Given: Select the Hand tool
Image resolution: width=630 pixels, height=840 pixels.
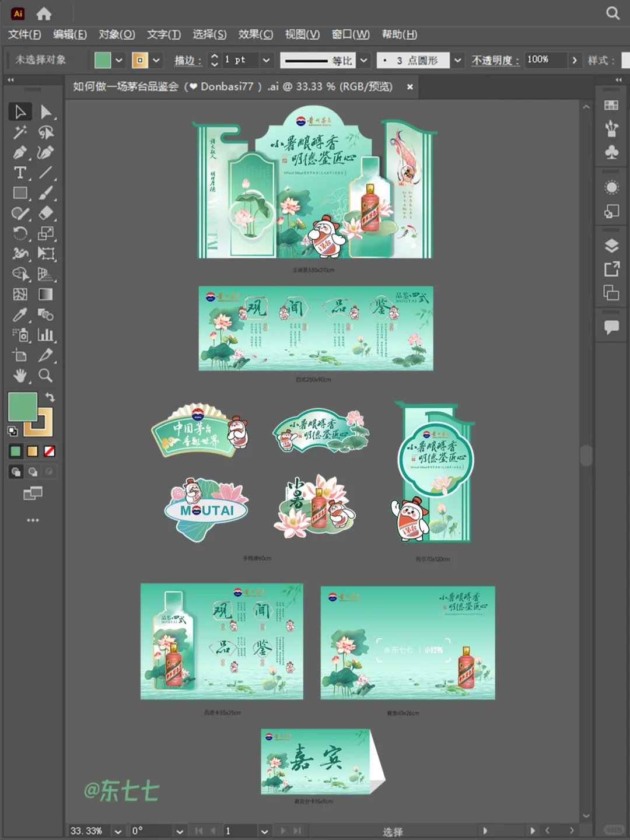Looking at the screenshot, I should pyautogui.click(x=20, y=376).
